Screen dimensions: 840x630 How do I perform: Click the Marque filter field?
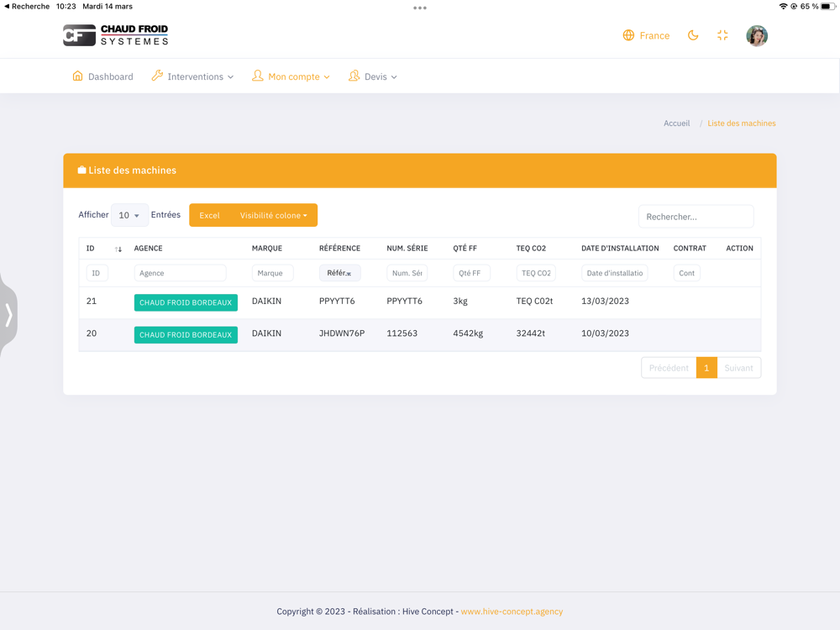tap(273, 273)
